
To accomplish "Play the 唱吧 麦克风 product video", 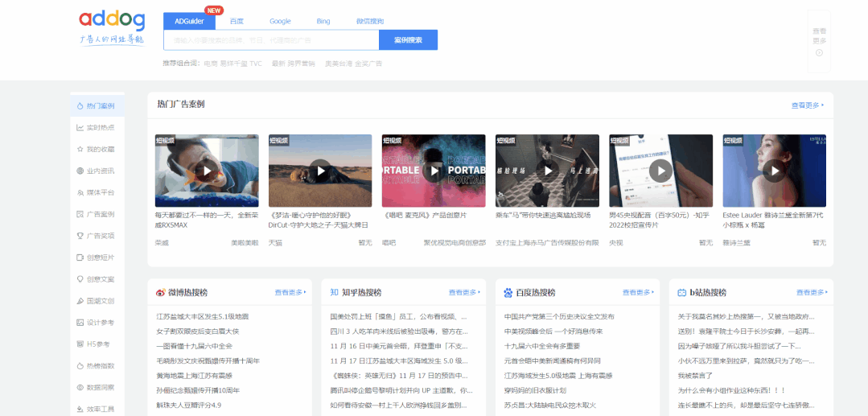I will 434,171.
